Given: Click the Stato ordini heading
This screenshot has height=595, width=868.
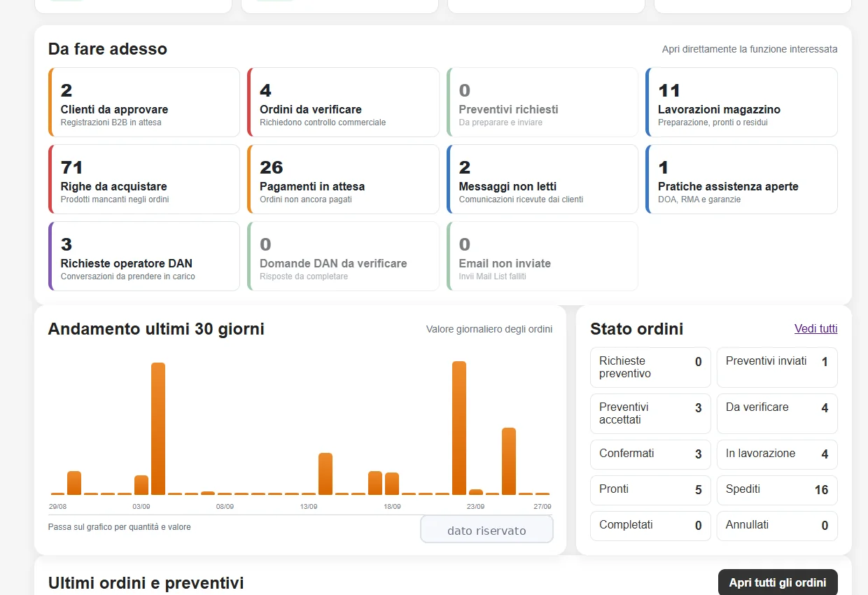Looking at the screenshot, I should point(637,329).
